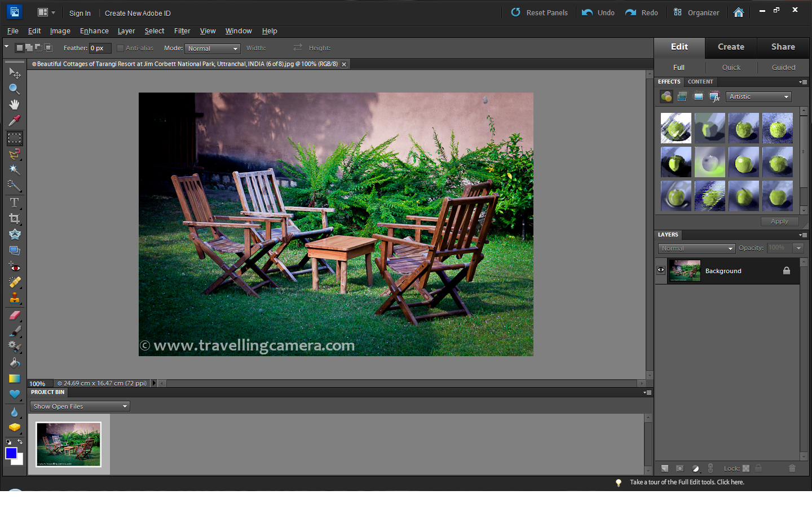
Task: Select the Gradient tool
Action: [15, 379]
